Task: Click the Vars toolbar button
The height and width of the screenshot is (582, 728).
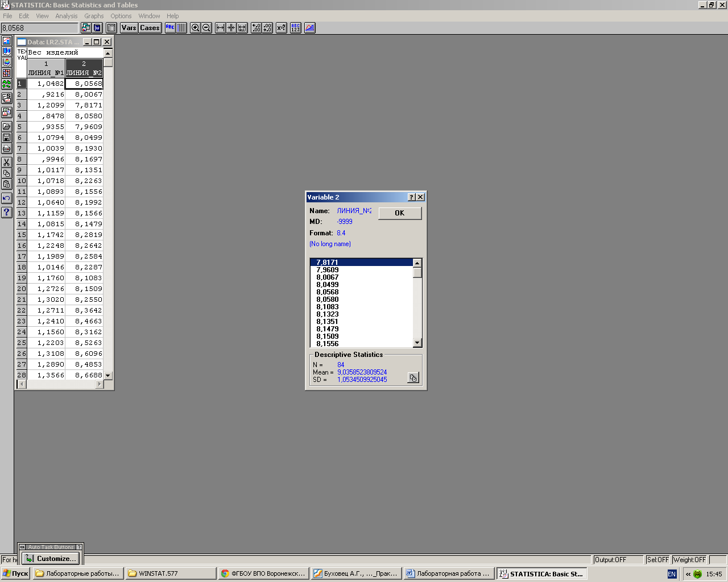Action: pos(129,28)
